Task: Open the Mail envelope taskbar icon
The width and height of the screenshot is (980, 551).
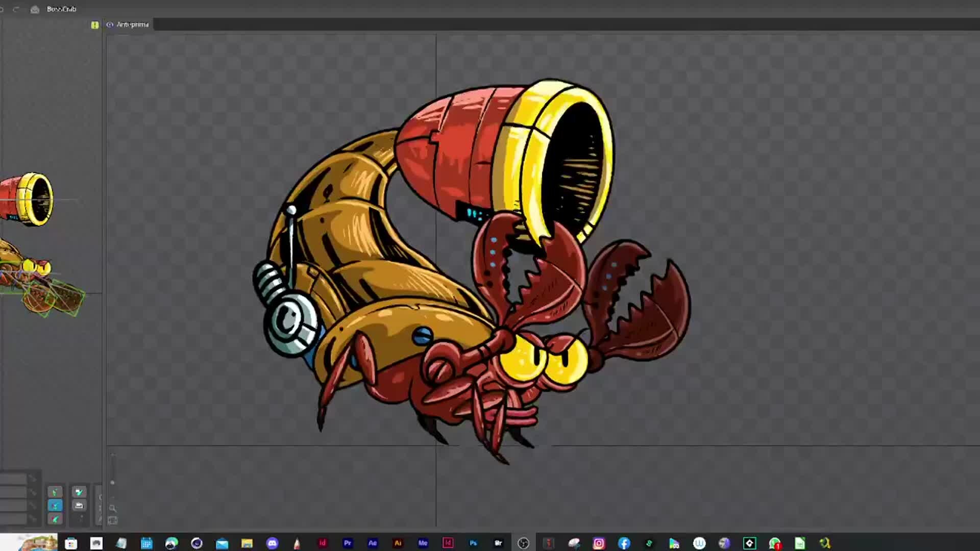Action: click(222, 543)
